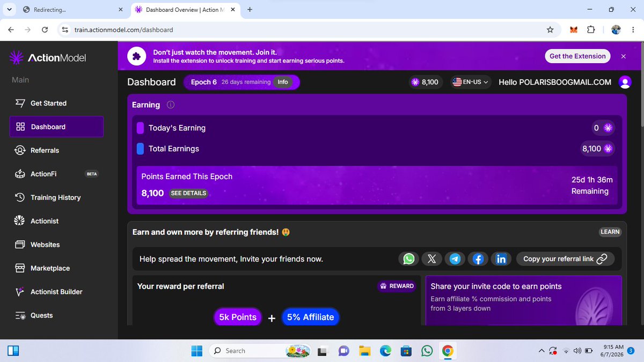The height and width of the screenshot is (362, 644).
Task: Click Share your invite code card
Action: pos(523,300)
